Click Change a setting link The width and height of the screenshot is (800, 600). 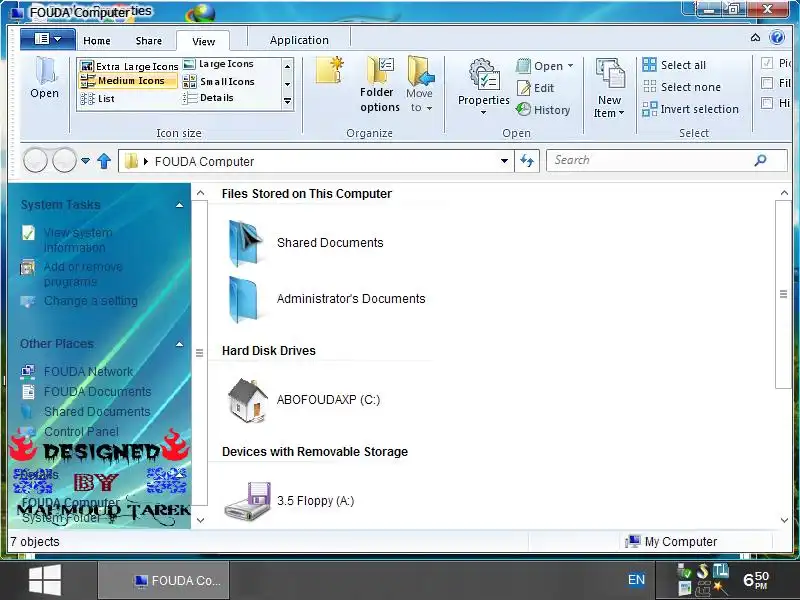point(90,301)
